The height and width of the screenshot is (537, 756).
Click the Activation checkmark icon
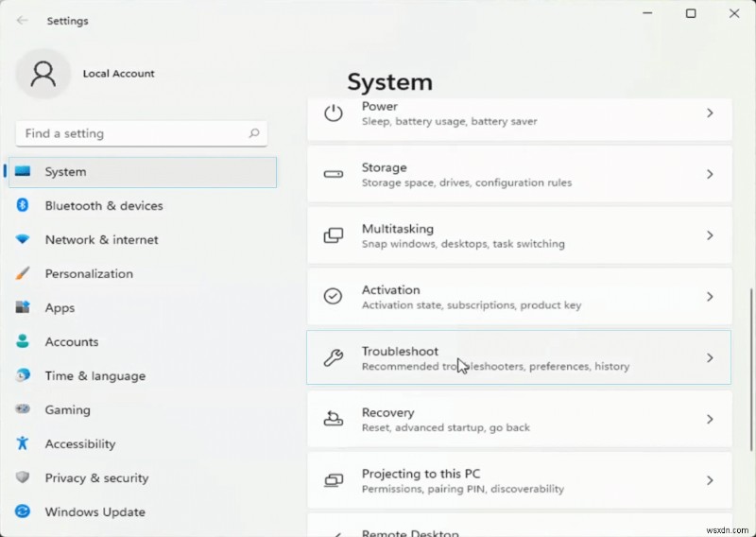pos(333,297)
